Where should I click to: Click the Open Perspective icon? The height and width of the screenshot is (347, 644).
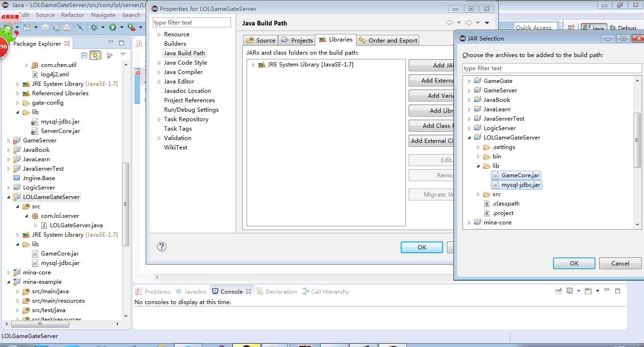[571, 28]
